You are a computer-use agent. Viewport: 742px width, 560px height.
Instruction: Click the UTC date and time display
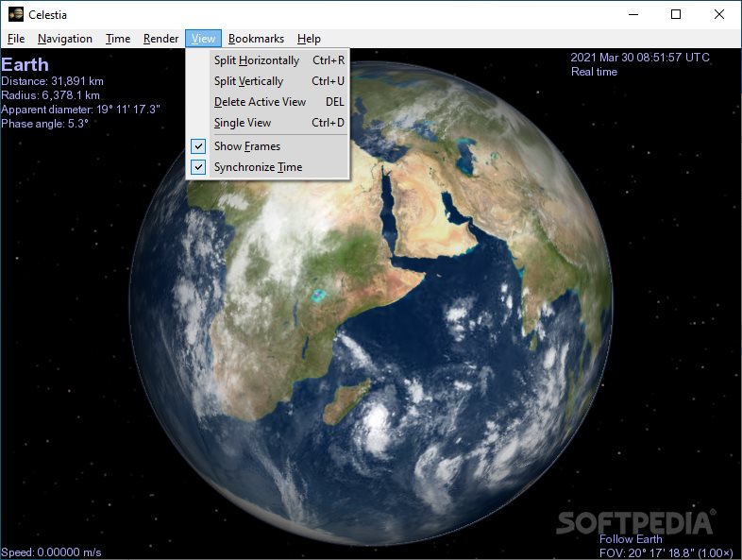tap(640, 58)
